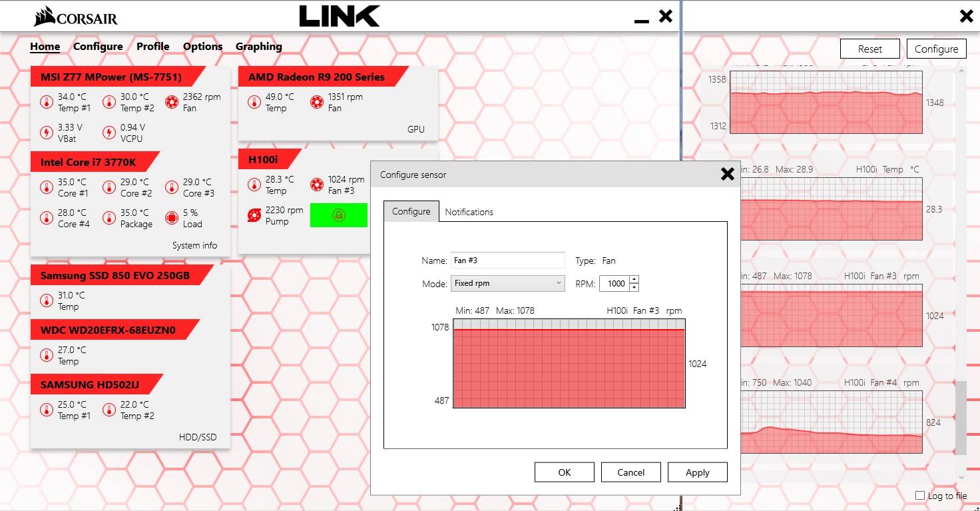
Task: Click the HDD/SSD label
Action: click(198, 437)
